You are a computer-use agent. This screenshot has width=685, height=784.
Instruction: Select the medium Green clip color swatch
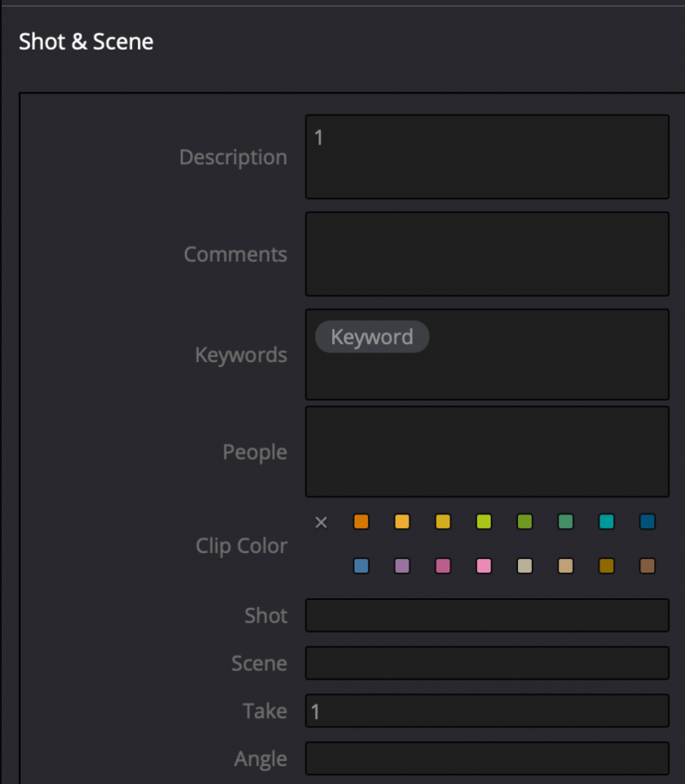pyautogui.click(x=565, y=522)
